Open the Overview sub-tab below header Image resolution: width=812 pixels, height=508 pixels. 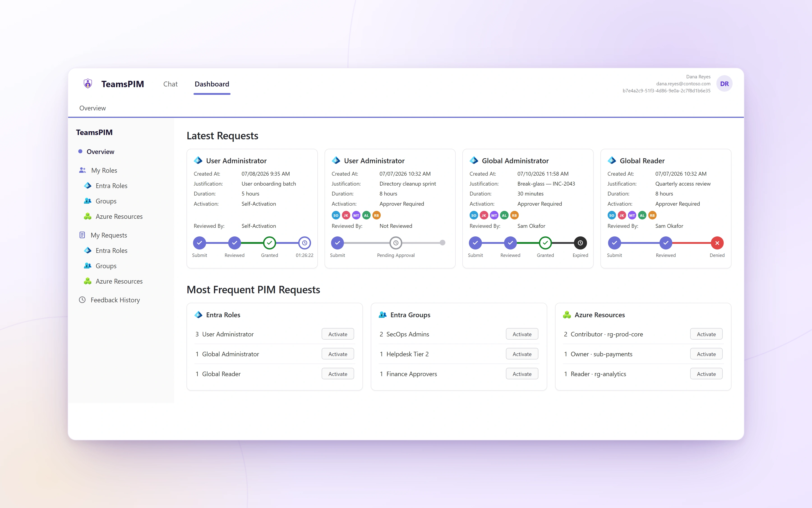click(92, 108)
